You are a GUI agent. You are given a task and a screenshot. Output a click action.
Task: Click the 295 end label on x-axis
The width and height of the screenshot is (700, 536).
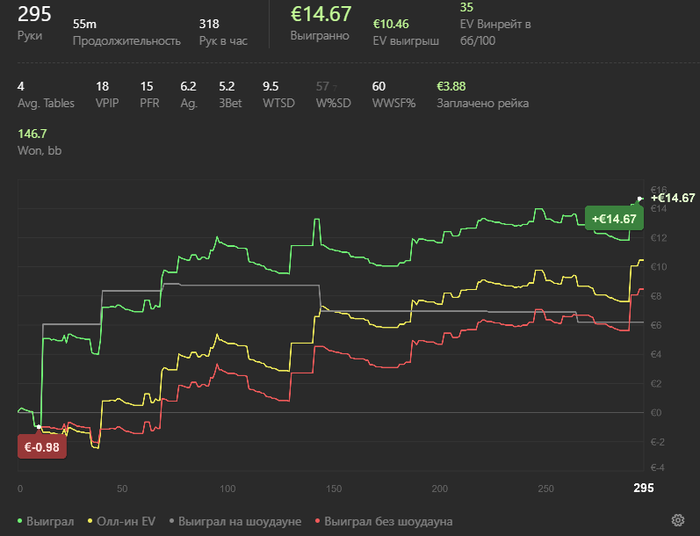(x=644, y=488)
